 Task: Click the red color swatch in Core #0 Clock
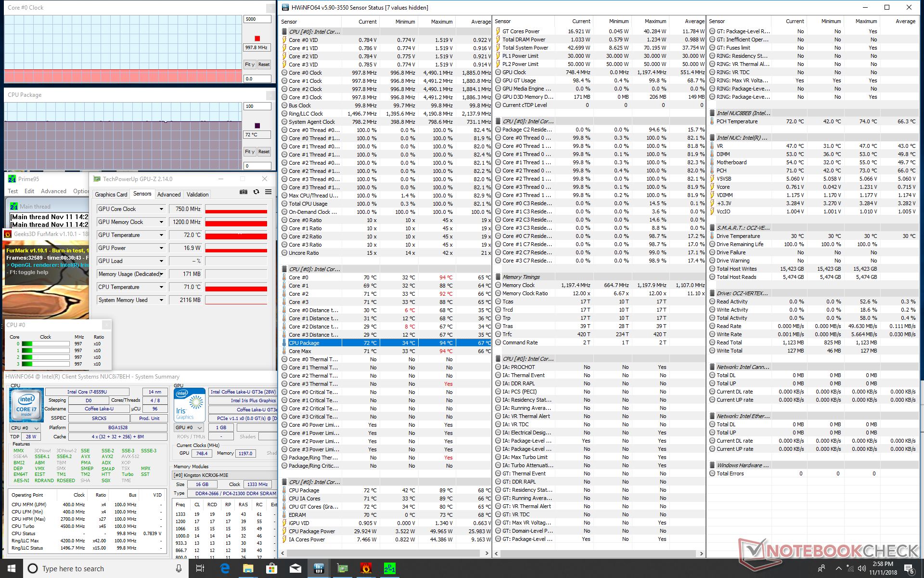click(257, 39)
